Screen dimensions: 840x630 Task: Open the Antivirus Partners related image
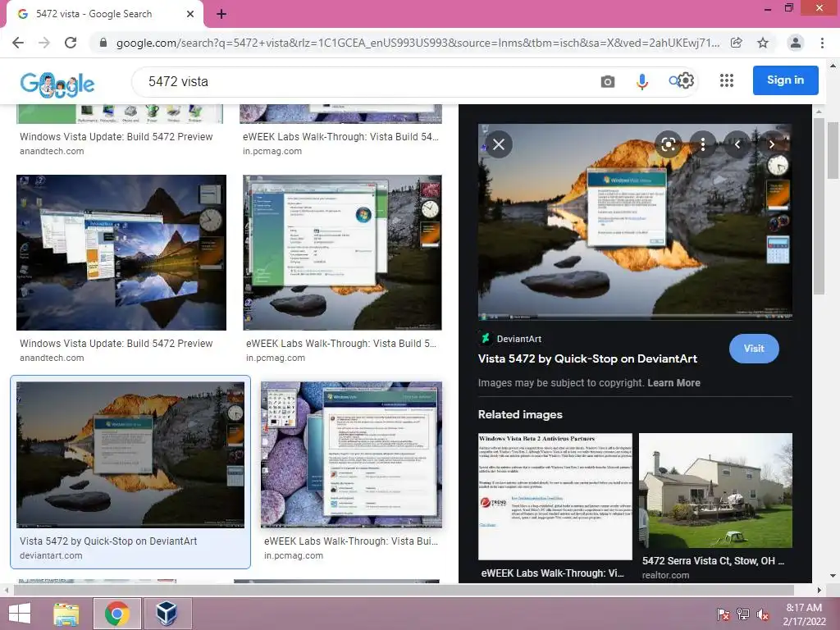click(x=555, y=496)
